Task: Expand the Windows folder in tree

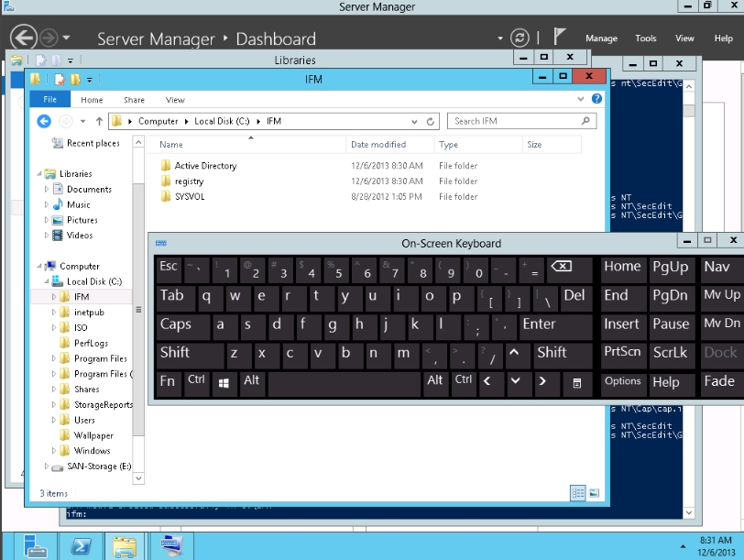Action: coord(54,451)
